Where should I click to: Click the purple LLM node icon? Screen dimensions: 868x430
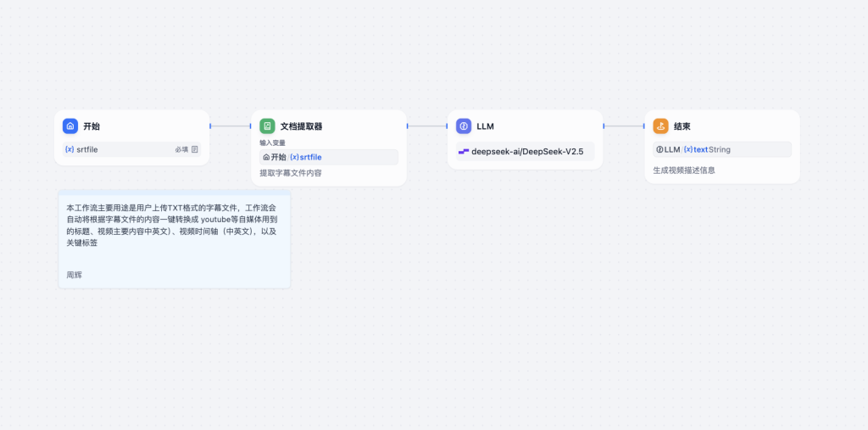[464, 126]
